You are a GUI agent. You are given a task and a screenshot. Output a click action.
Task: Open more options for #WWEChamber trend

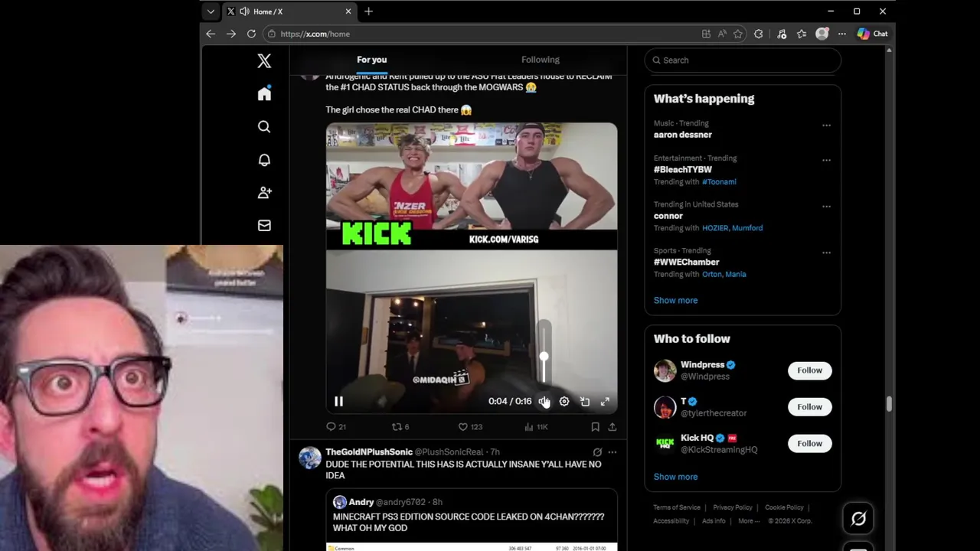point(826,253)
